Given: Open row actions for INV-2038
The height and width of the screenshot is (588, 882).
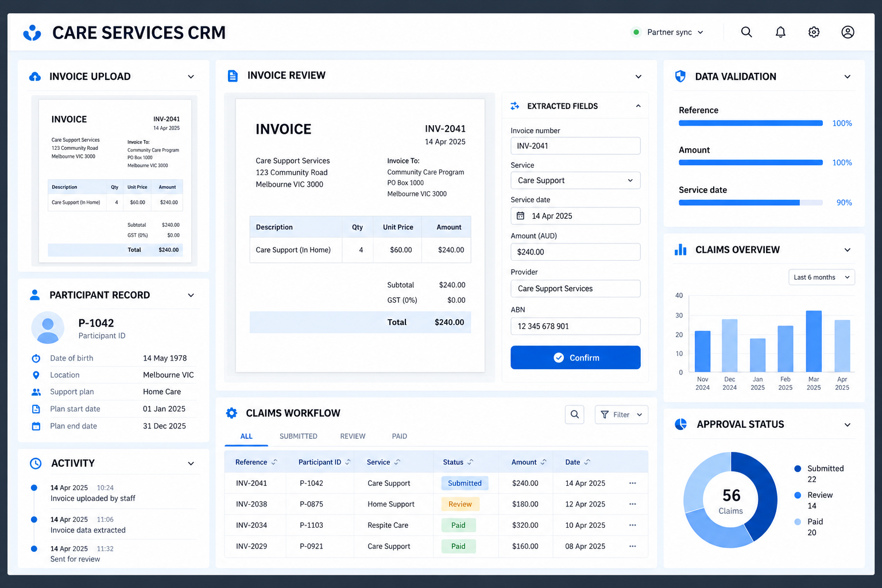Looking at the screenshot, I should pyautogui.click(x=632, y=504).
